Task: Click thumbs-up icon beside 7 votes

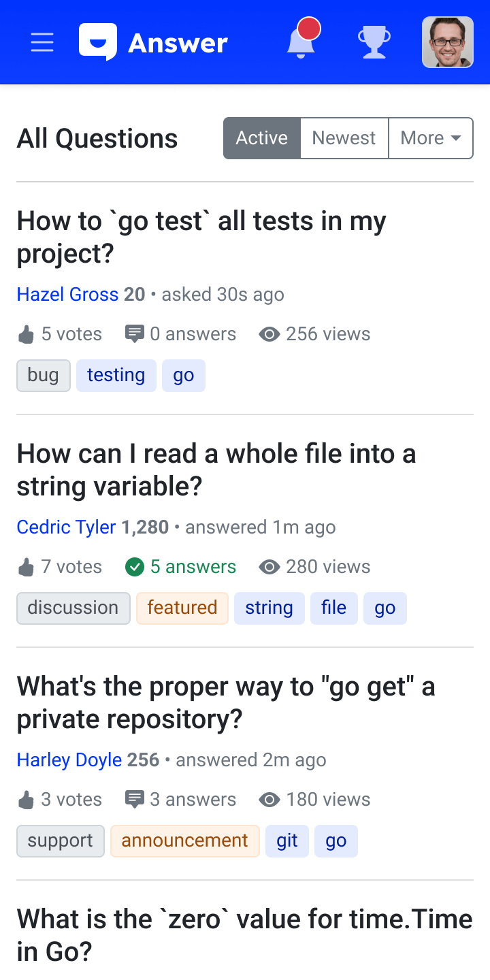Action: click(26, 567)
